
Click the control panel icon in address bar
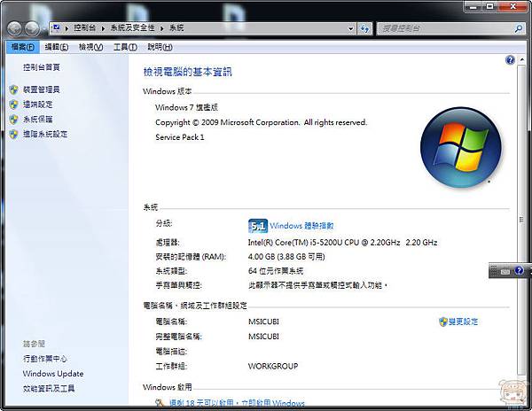pos(57,27)
